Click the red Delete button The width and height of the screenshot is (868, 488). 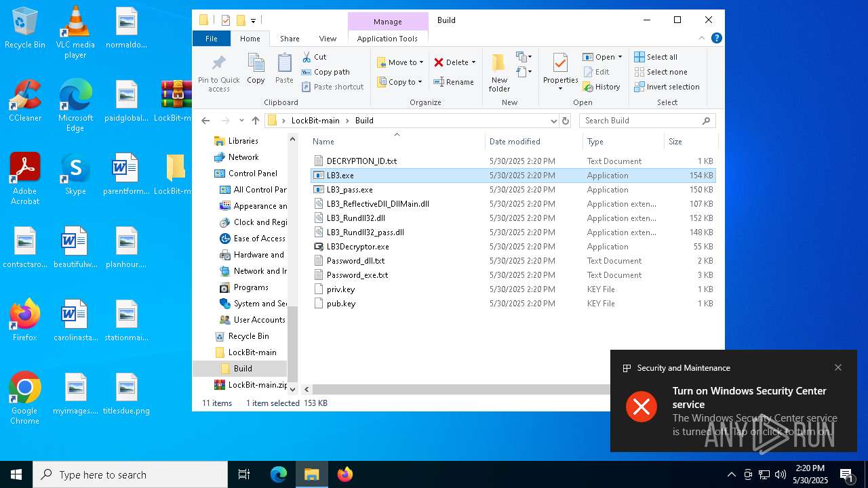[x=451, y=62]
